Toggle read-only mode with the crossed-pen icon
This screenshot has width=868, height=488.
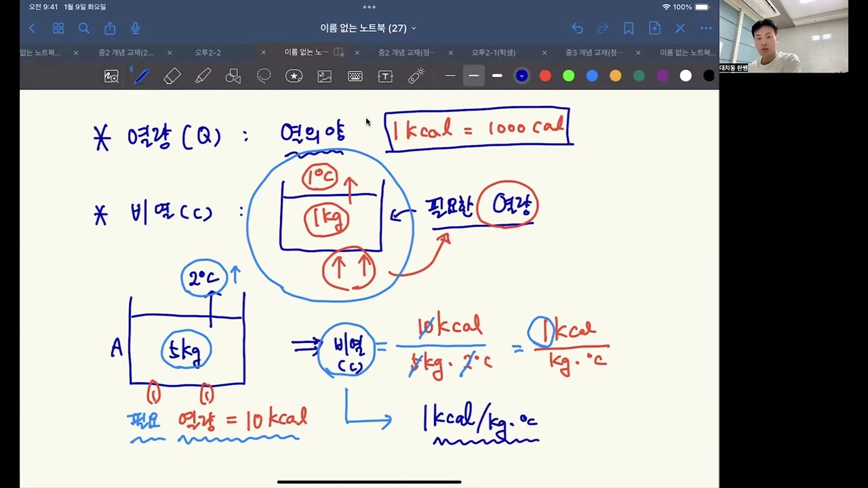point(680,28)
